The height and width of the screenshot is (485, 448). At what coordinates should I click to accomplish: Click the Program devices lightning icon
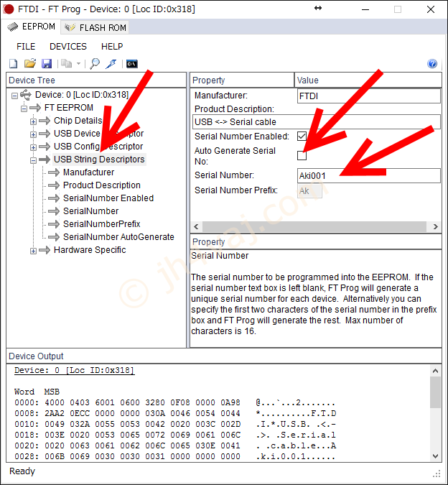click(111, 64)
